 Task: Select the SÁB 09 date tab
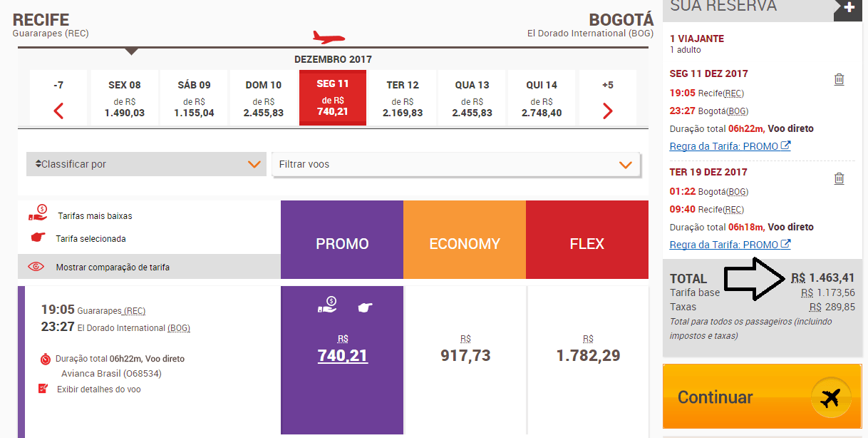coord(194,98)
